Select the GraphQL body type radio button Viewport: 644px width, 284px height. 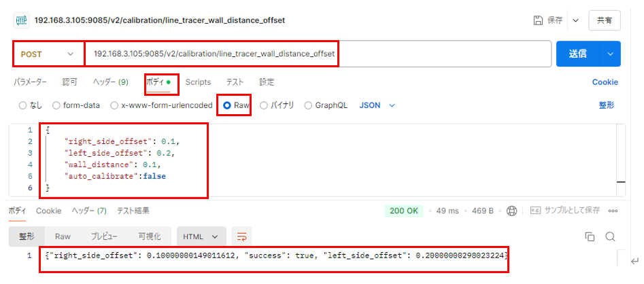(x=309, y=105)
